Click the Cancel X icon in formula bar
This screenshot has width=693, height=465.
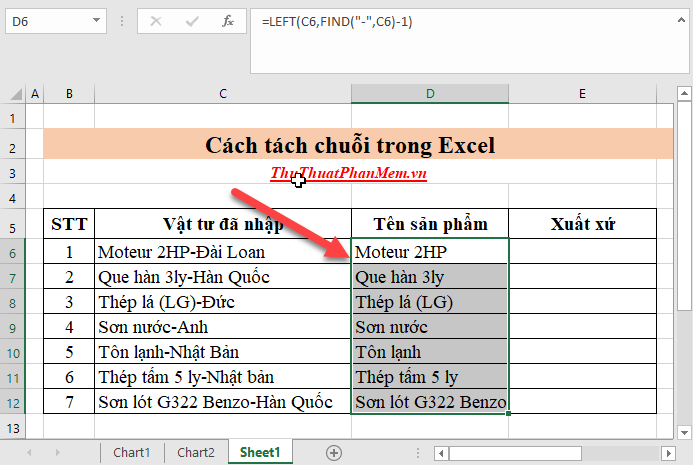156,21
